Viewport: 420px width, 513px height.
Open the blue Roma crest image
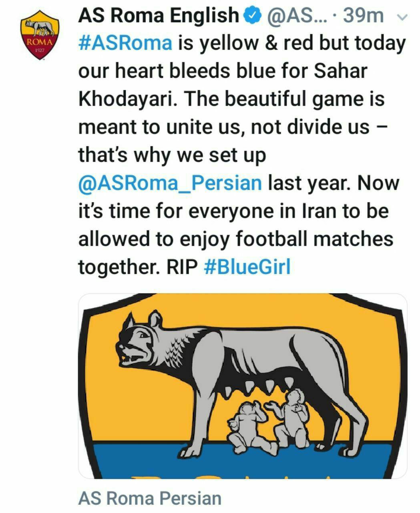click(243, 386)
